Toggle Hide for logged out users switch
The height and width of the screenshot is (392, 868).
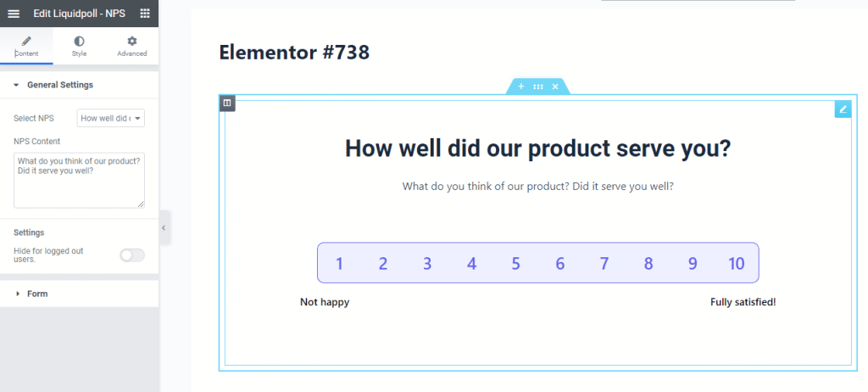[x=132, y=255]
